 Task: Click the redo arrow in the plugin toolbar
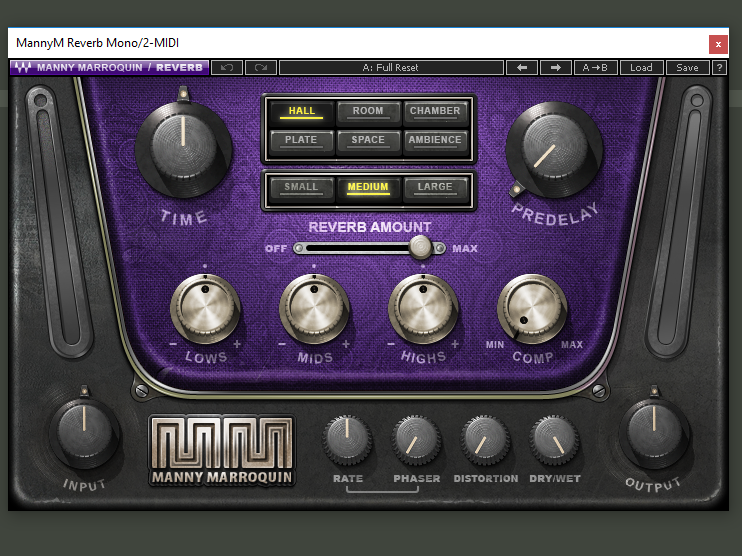[x=261, y=68]
